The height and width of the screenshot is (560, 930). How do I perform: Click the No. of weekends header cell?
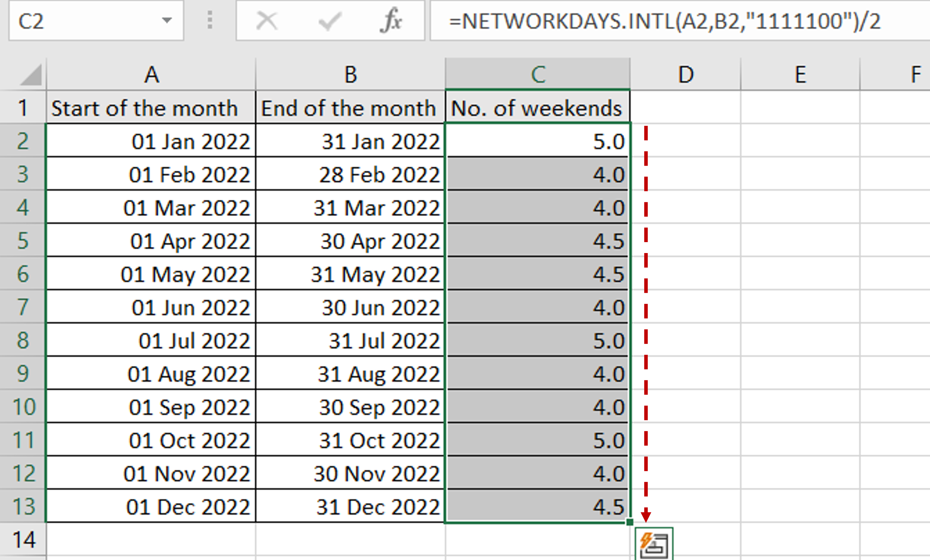537,108
